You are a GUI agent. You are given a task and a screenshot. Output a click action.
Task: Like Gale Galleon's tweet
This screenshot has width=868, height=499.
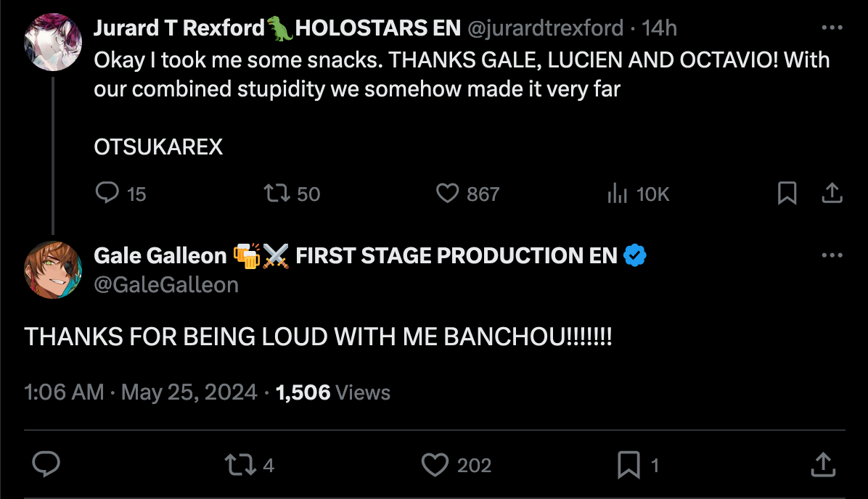tap(435, 464)
